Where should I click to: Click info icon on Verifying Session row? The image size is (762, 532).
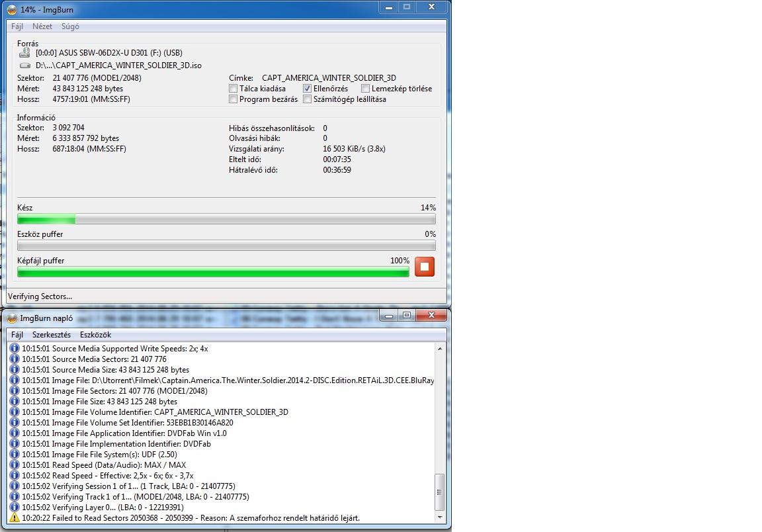tap(14, 486)
